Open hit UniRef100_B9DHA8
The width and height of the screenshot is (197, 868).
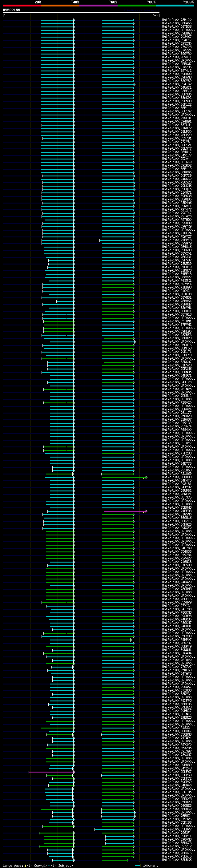177,33
